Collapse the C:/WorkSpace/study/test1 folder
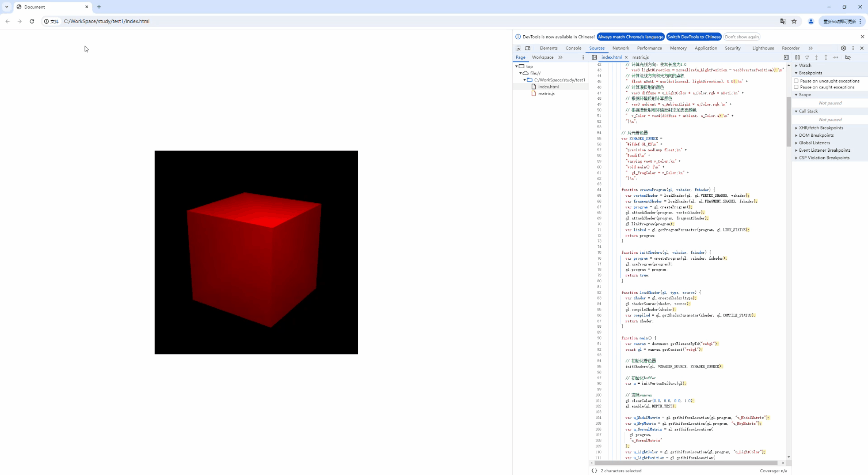 [x=525, y=80]
